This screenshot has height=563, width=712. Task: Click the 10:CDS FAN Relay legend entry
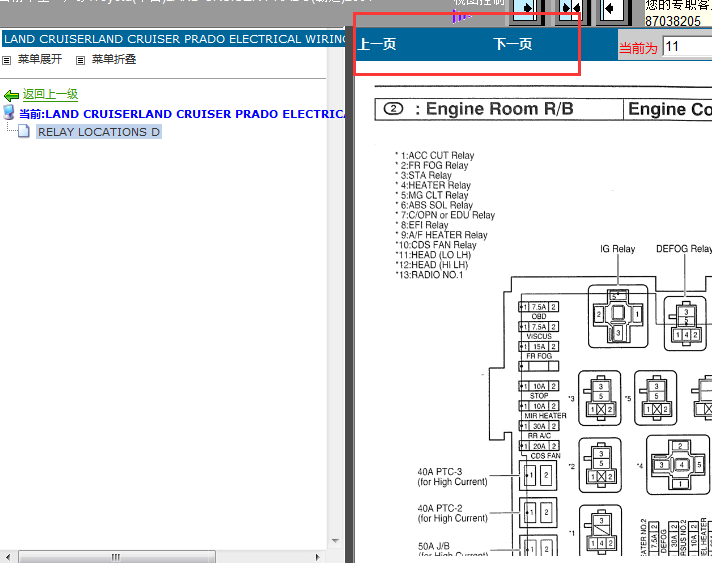[436, 245]
